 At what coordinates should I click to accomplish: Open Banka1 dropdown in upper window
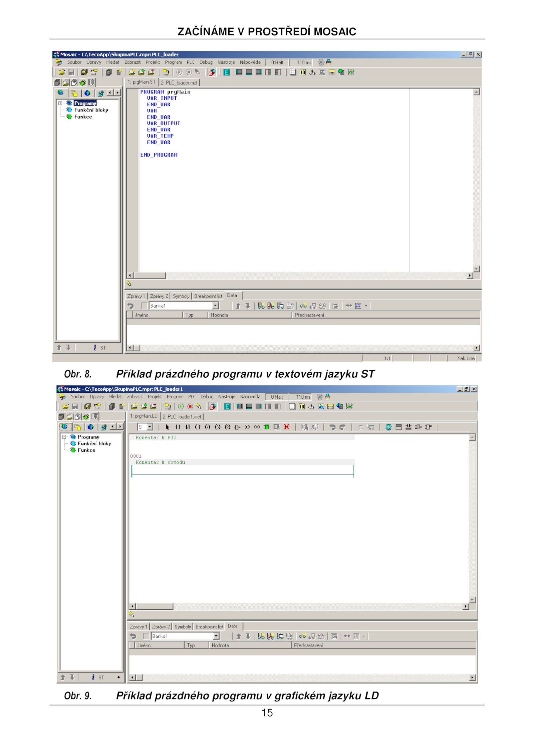click(x=216, y=306)
